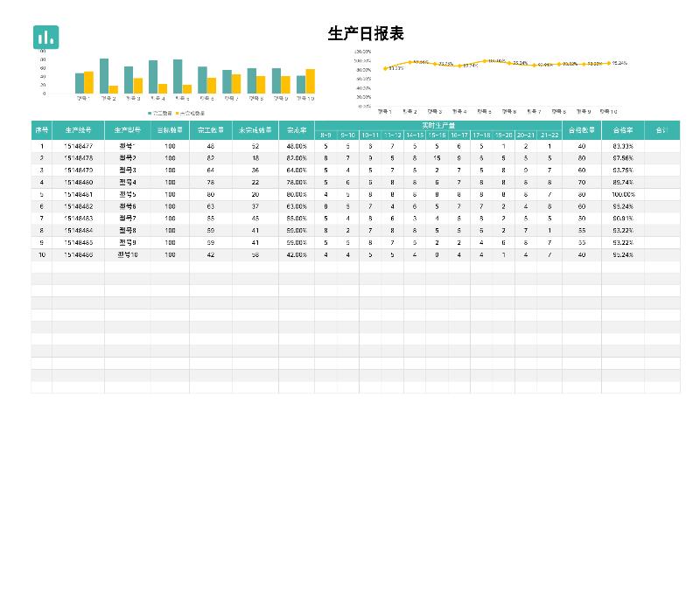Click the 生产线号 column header
The width and height of the screenshot is (700, 612).
tap(78, 130)
